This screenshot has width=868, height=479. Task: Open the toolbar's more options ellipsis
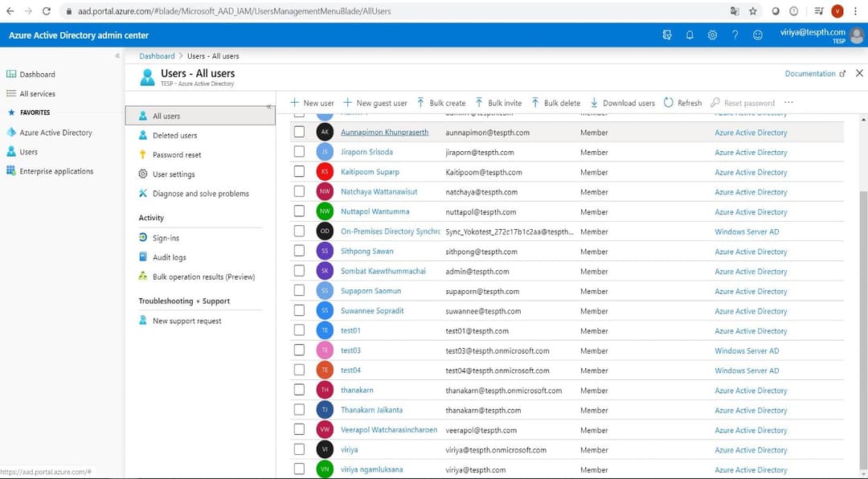coord(789,102)
